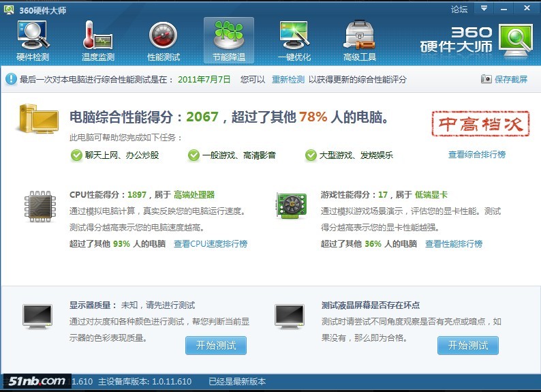Click the 保存截屏 save screenshot link
This screenshot has width=541, height=392.
click(x=511, y=79)
